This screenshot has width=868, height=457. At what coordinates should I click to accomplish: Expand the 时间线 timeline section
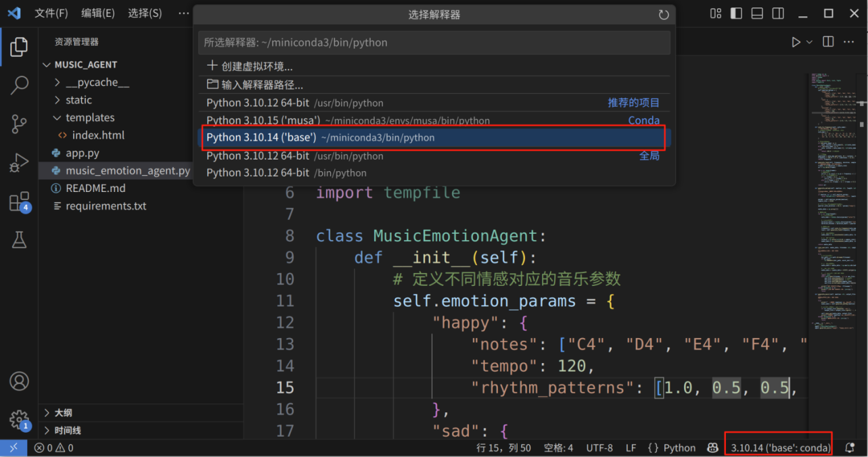[141, 430]
